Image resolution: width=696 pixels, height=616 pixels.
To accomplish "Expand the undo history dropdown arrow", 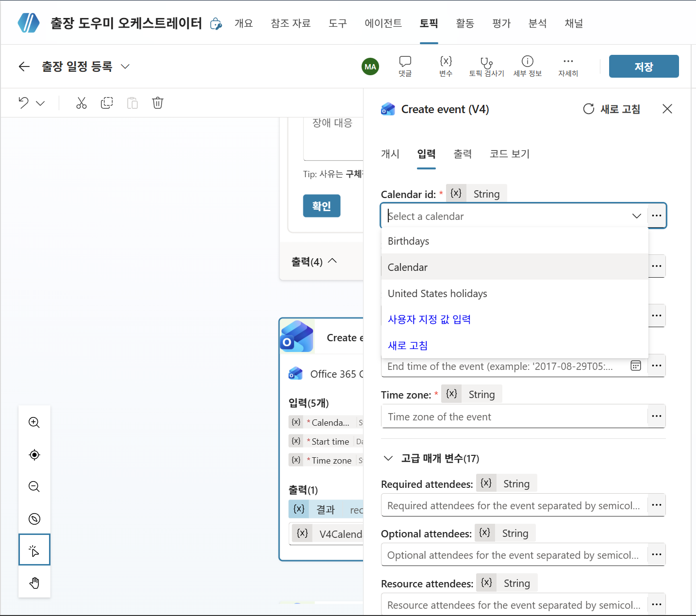I will point(41,103).
